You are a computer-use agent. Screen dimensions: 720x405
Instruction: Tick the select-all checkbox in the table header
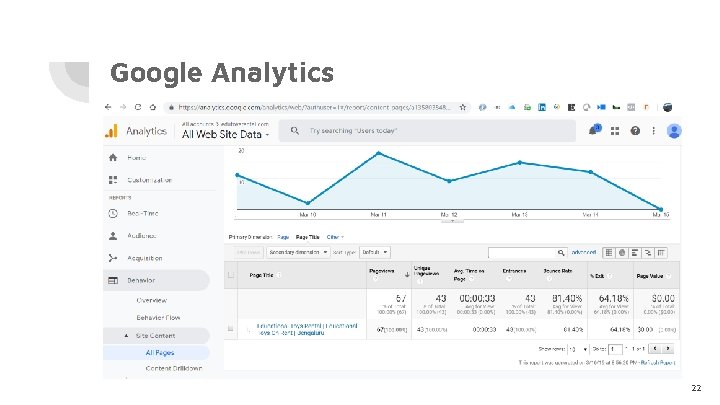coord(231,275)
